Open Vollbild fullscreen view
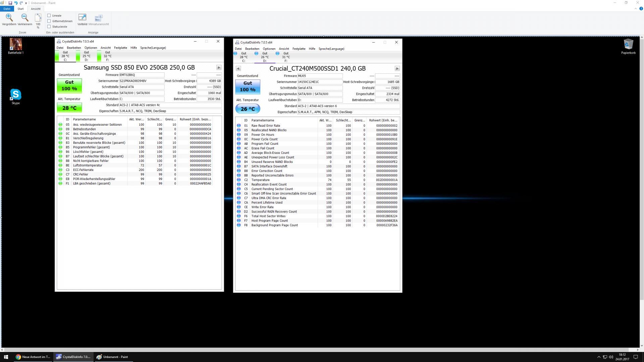 point(82,17)
